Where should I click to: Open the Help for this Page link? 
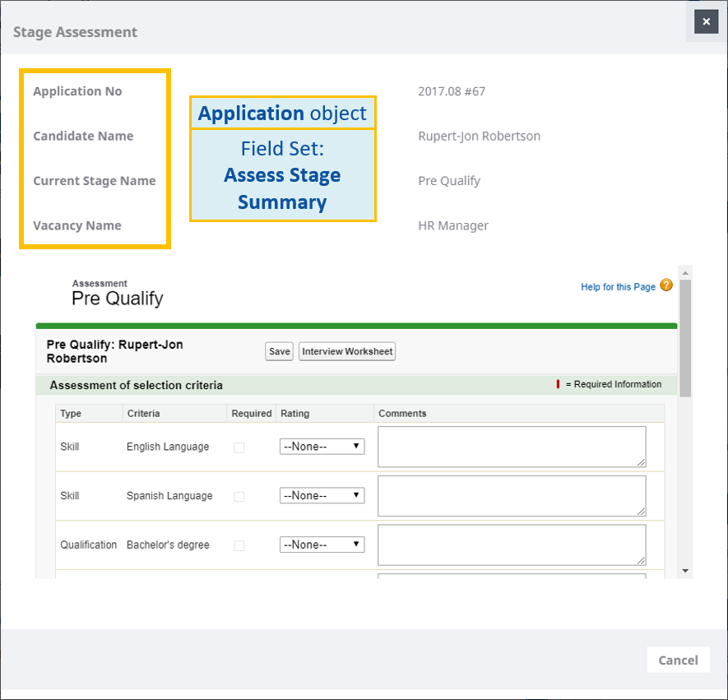[x=618, y=287]
